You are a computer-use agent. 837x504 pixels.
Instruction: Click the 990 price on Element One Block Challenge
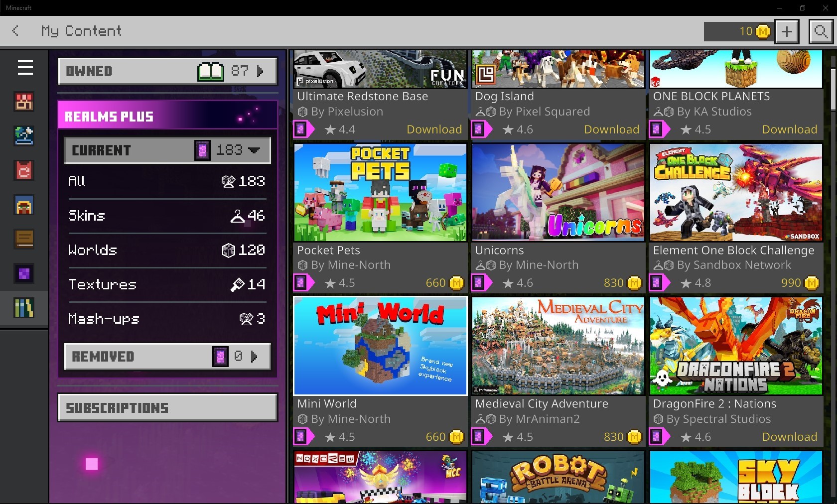791,283
